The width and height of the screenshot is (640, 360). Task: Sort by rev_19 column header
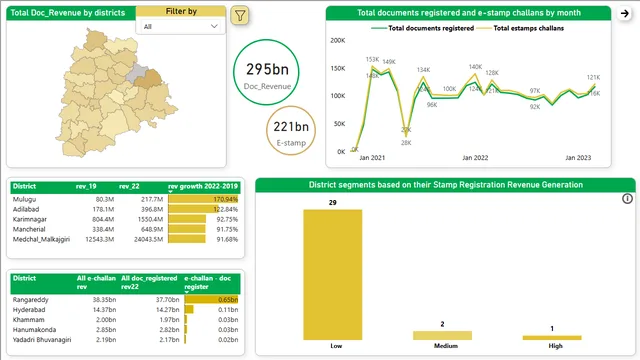pos(86,187)
